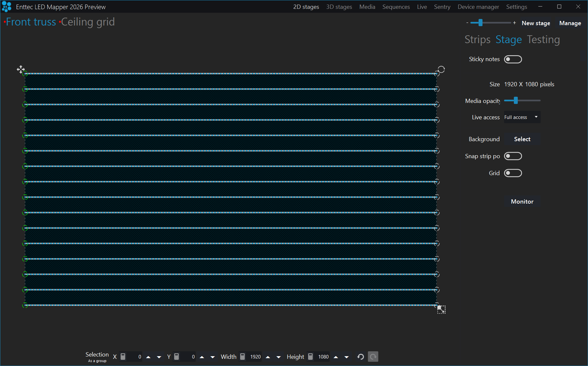This screenshot has height=366, width=588.
Task: Turn on the Grid switch
Action: (513, 173)
